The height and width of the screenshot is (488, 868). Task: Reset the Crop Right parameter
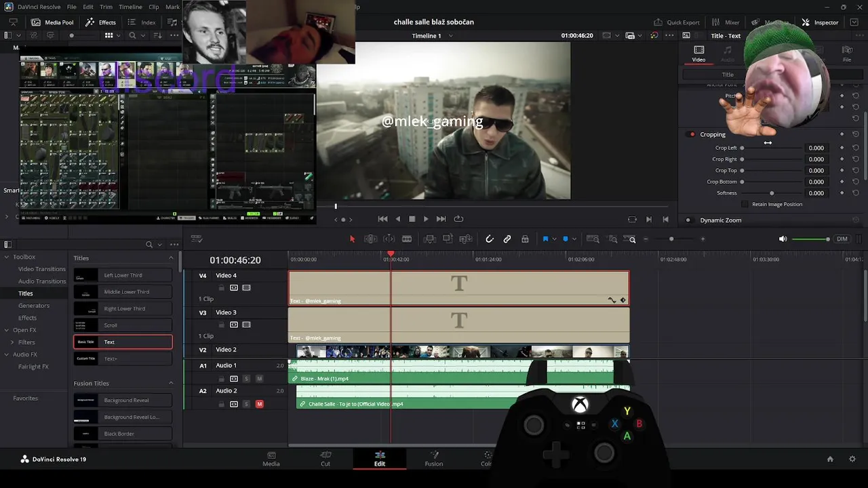coord(856,159)
